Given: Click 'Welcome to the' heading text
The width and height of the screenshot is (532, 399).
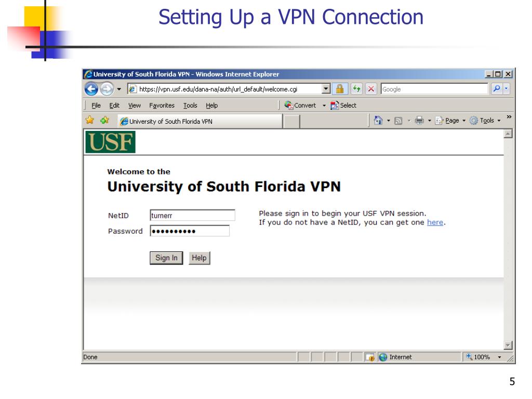Looking at the screenshot, I should coord(139,171).
